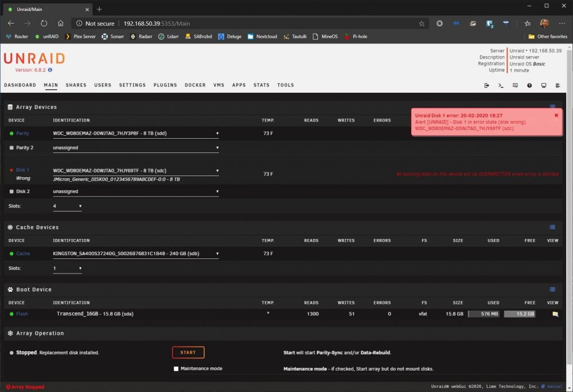Open the help question-mark icon
Viewport: 573px width, 392px height.
pos(529,85)
